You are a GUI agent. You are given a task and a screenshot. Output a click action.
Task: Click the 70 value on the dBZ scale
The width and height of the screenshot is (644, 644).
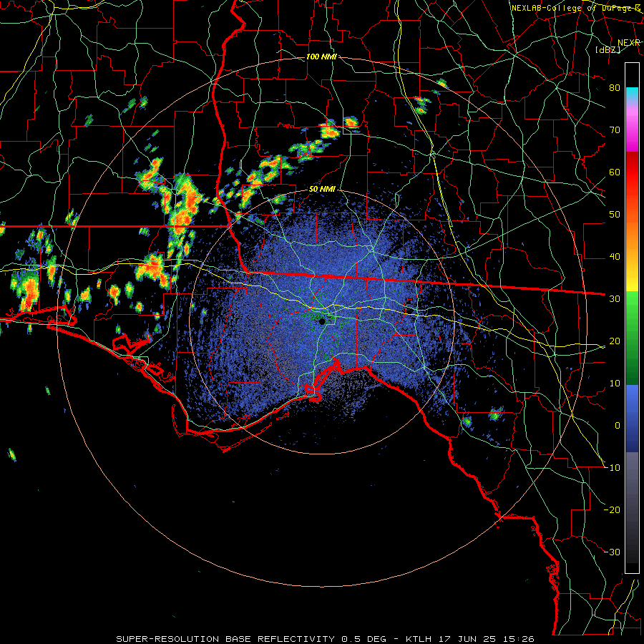point(615,130)
